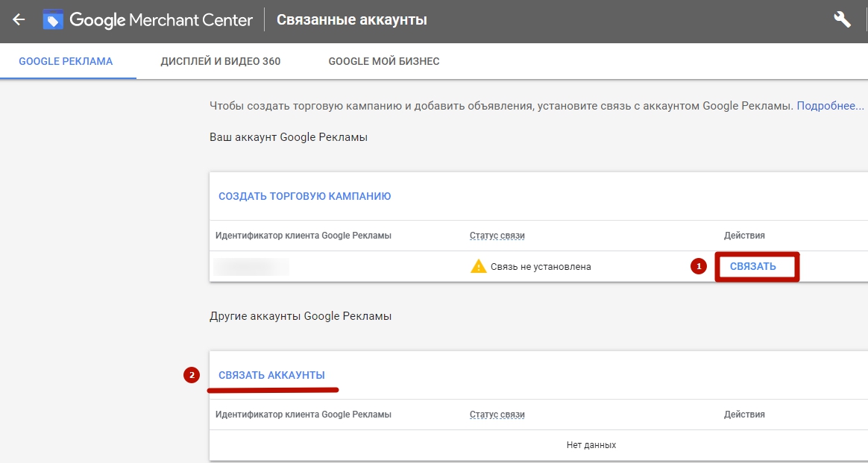Follow the Подробнее link
Viewport: 868px width, 463px height.
pos(829,106)
